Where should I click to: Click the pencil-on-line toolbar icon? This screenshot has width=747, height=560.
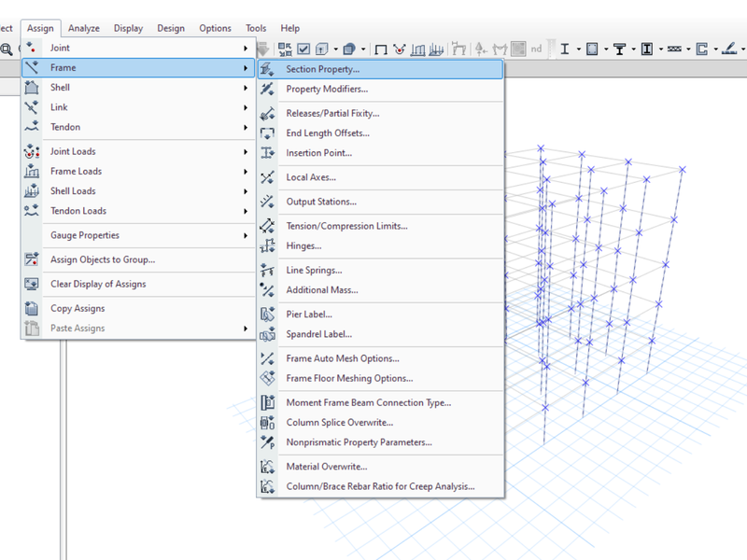[729, 49]
